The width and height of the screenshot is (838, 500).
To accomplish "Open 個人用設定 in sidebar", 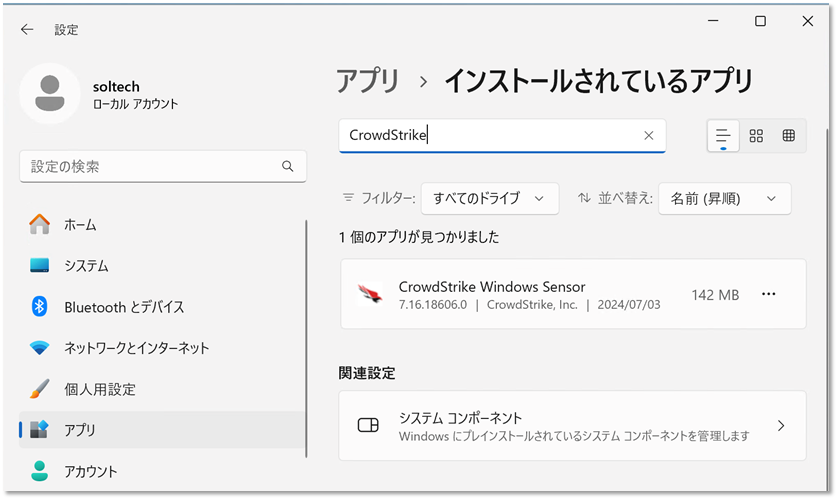I will coord(162,389).
